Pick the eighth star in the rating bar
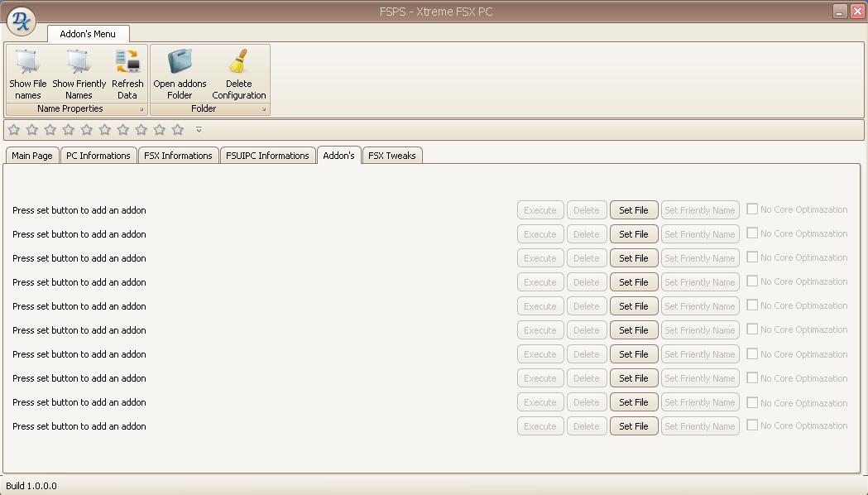The image size is (868, 495). (x=141, y=130)
